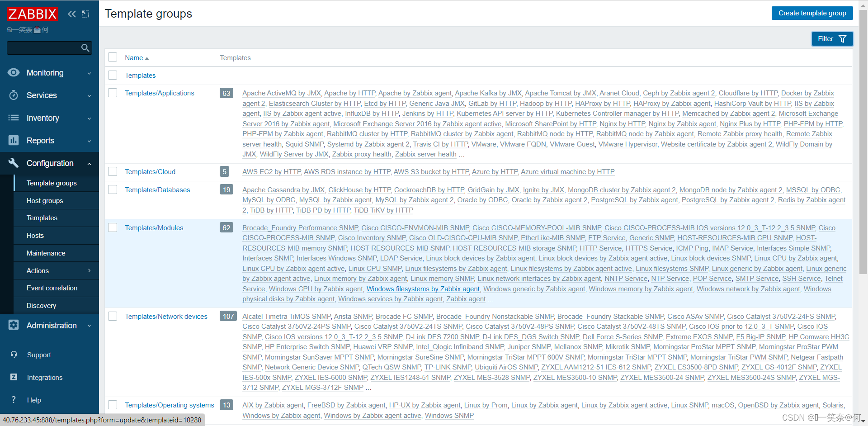Screen dimensions: 868x426
Task: Click the search magnifier icon
Action: point(85,48)
